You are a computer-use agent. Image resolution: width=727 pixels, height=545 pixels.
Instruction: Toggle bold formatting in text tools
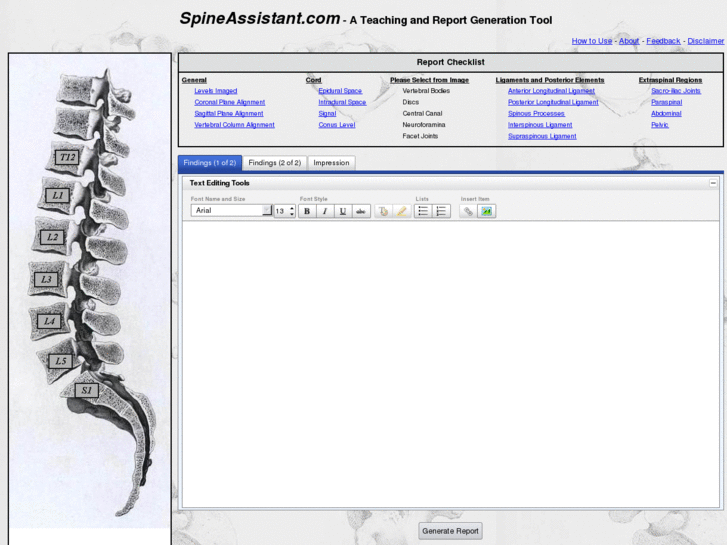coord(306,211)
